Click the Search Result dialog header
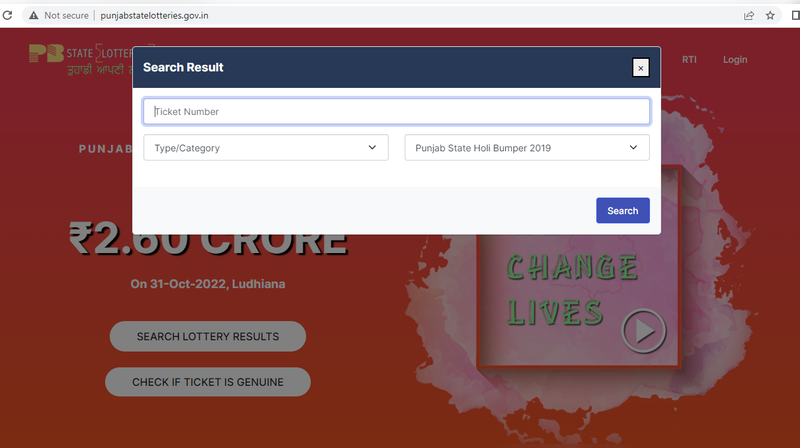 click(396, 67)
